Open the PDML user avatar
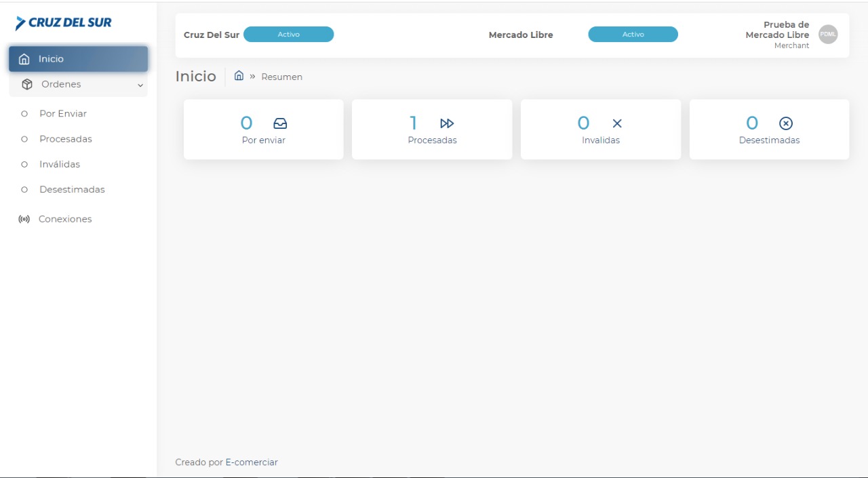868x478 pixels. 828,35
